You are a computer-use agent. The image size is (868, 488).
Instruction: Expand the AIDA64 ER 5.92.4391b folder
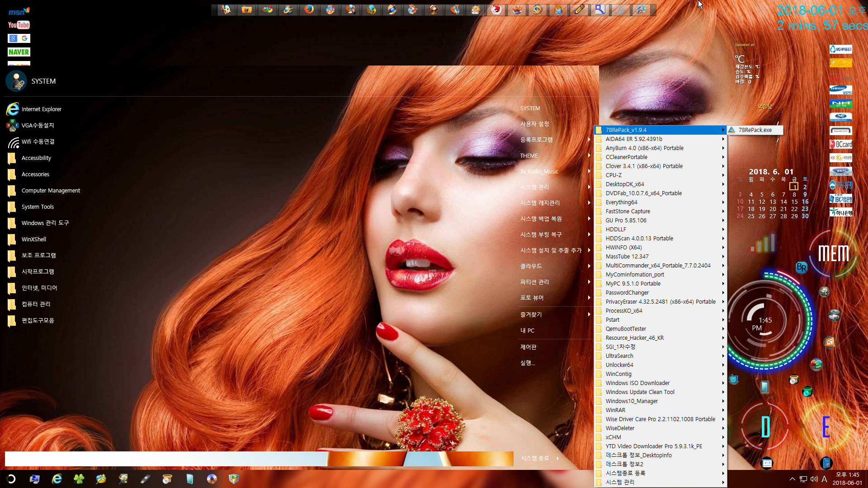click(x=660, y=139)
